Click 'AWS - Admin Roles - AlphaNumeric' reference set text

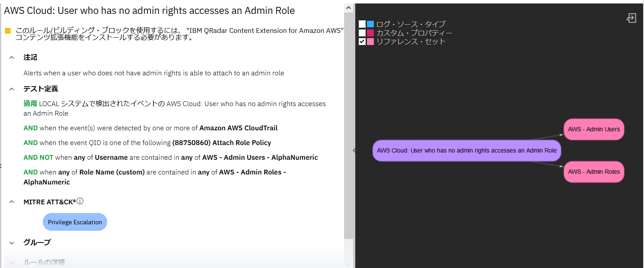click(x=155, y=177)
